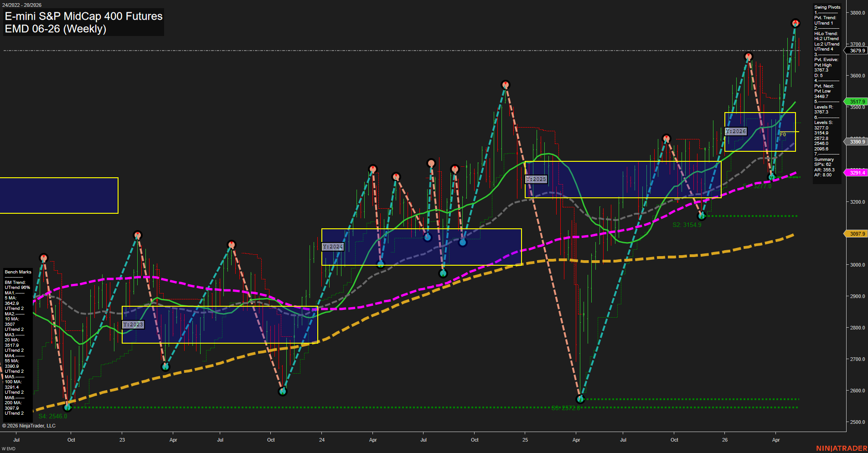Click the 100 MA: entry in Bench Marks
868x453 pixels.
click(13, 382)
